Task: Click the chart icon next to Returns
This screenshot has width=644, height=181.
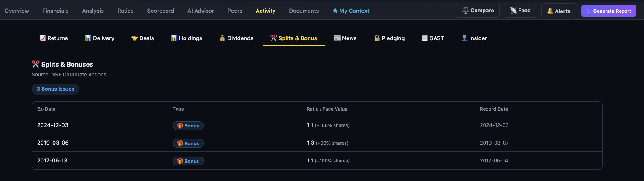Action: point(43,38)
